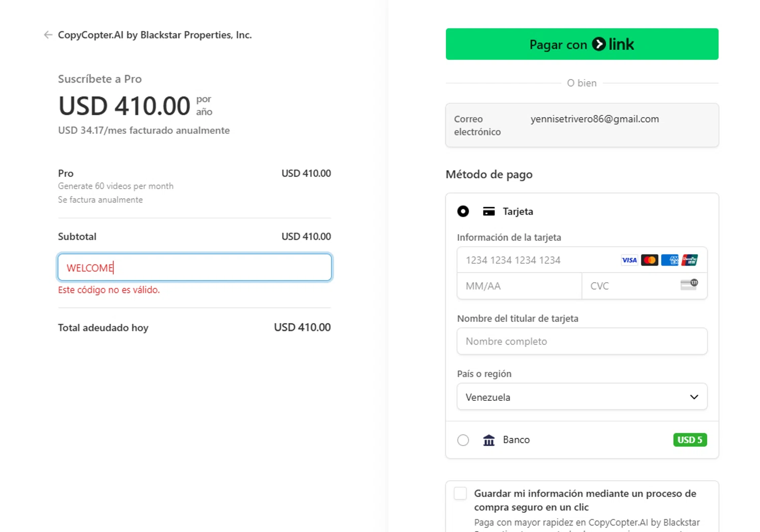Click the back arrow next to CopyCopter.AI
Image resolution: width=760 pixels, height=532 pixels.
[x=48, y=35]
